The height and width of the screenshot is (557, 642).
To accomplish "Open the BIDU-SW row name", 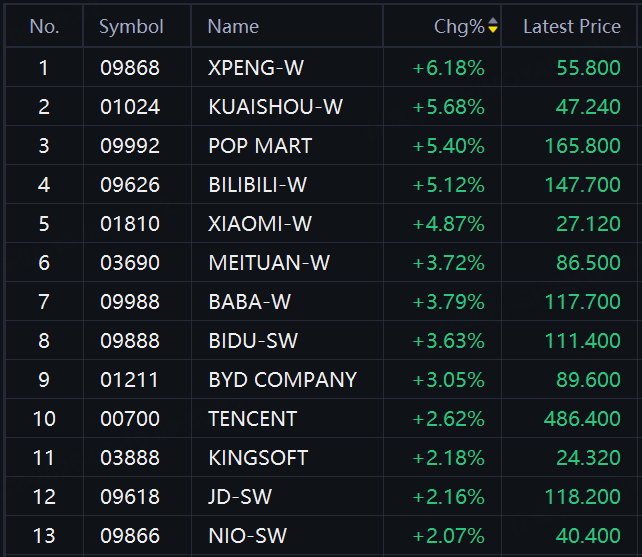I will pyautogui.click(x=253, y=341).
